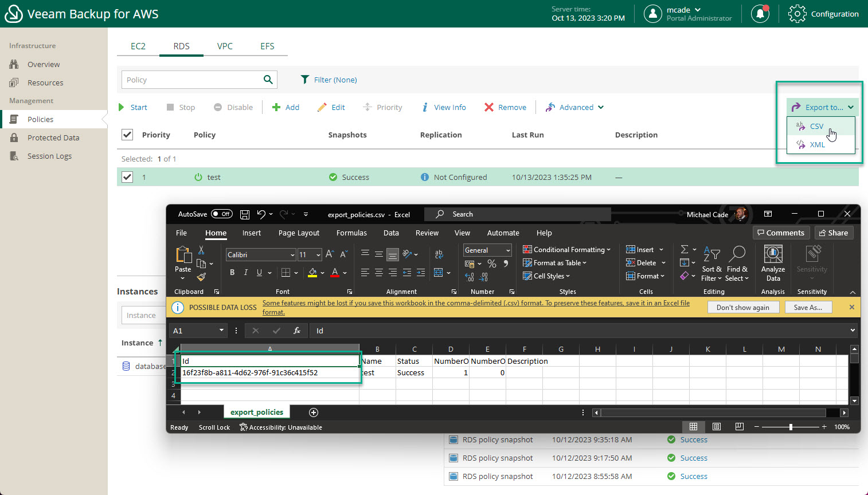Click the Increase Decimal icon
Image resolution: width=868 pixels, height=495 pixels.
[470, 277]
